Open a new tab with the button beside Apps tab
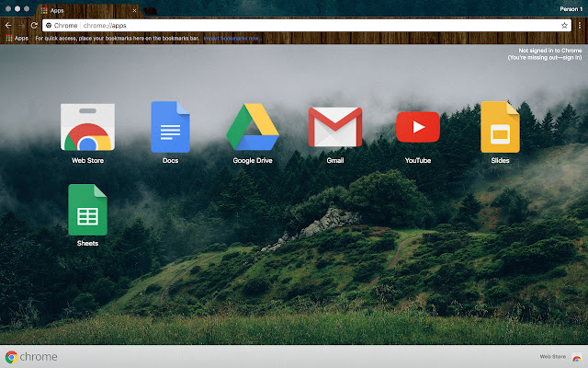588x368 pixels. (x=151, y=11)
